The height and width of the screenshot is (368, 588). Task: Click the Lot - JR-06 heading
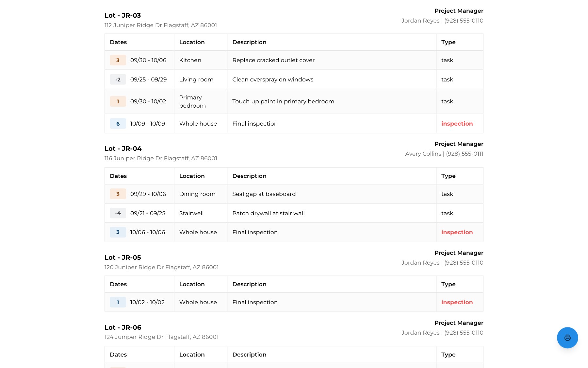point(123,327)
